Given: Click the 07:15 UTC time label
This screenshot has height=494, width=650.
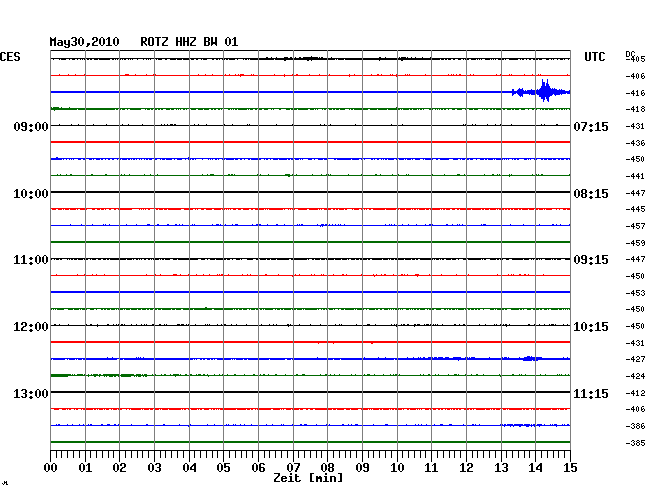Looking at the screenshot, I should [x=591, y=126].
